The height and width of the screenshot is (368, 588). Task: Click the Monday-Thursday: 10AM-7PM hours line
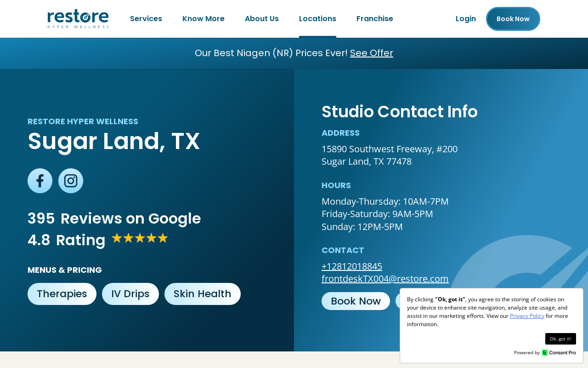pyautogui.click(x=385, y=201)
